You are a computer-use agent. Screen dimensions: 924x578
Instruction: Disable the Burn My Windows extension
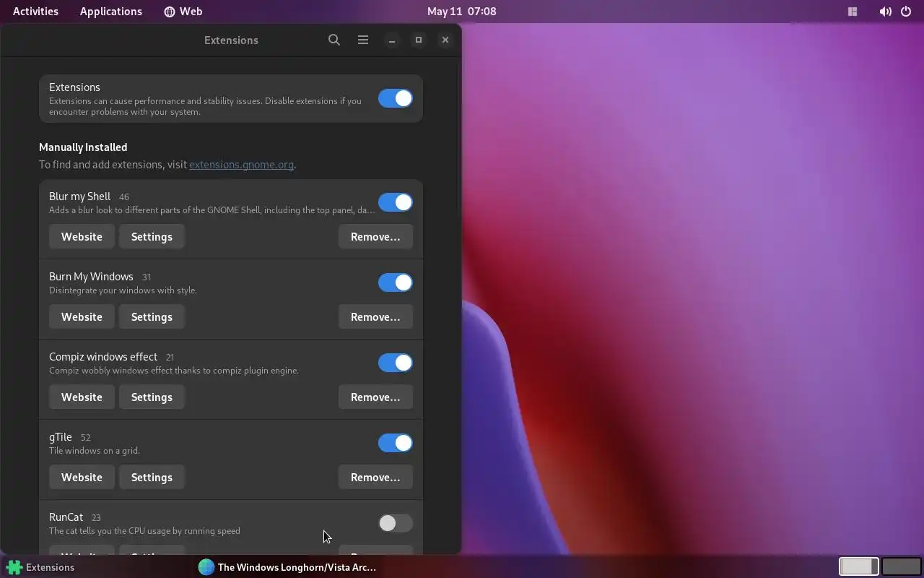tap(396, 282)
